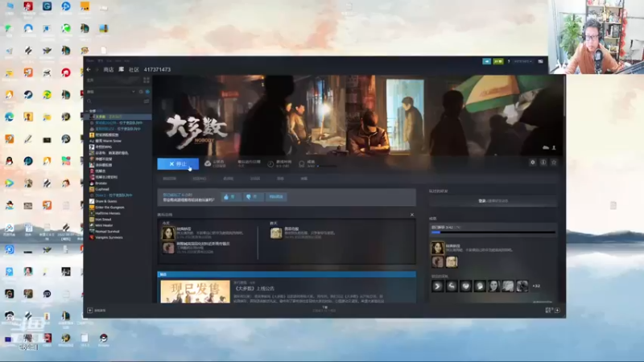Click the cloud status icon next to Stop
The width and height of the screenshot is (644, 362).
click(x=208, y=163)
